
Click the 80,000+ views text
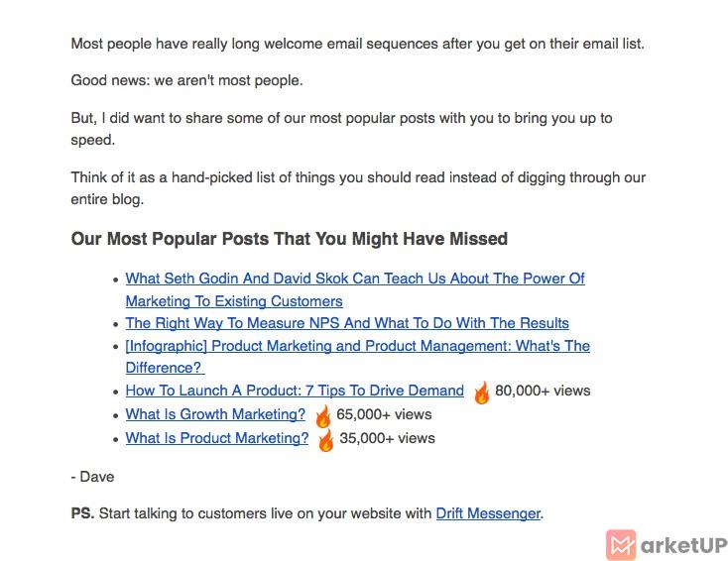pos(543,391)
